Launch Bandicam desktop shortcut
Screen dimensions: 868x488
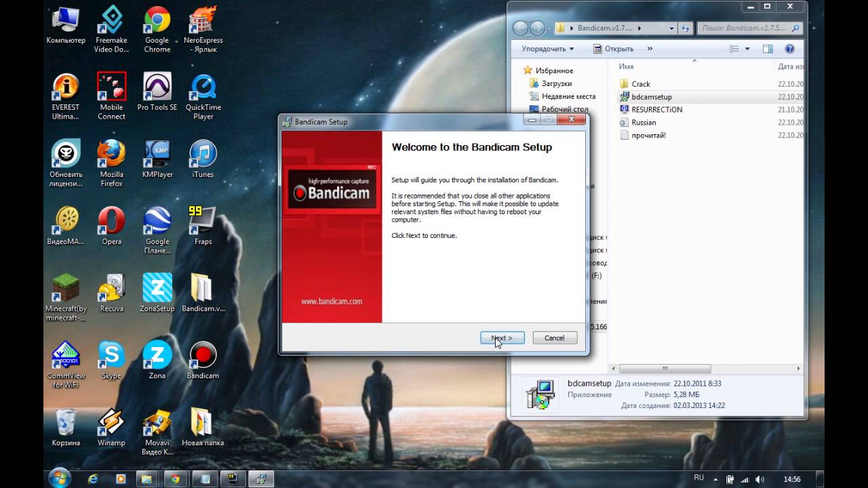coord(203,361)
